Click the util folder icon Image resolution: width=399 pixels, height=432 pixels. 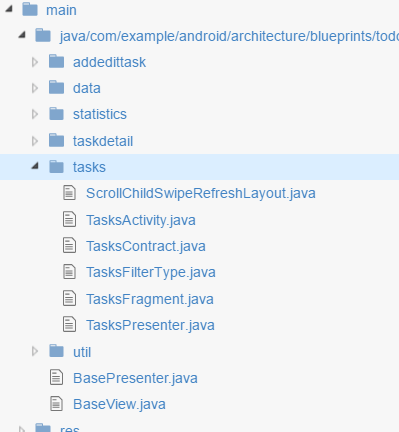[x=56, y=351]
